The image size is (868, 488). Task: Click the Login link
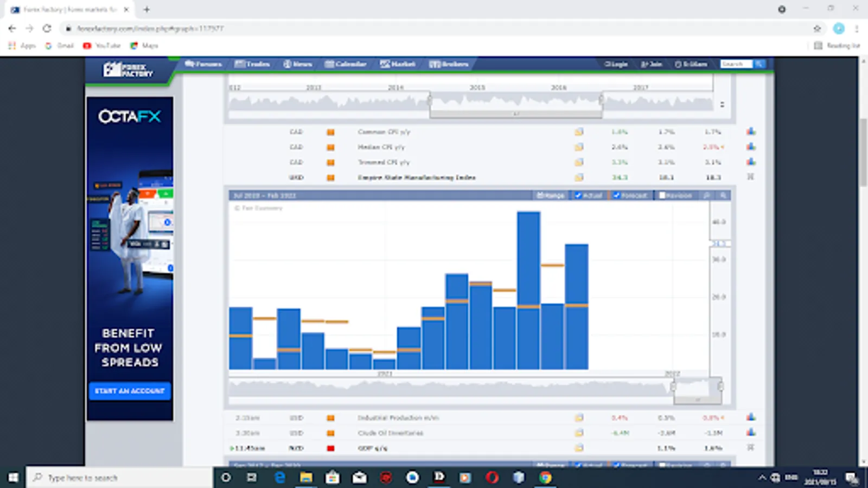[x=616, y=64]
